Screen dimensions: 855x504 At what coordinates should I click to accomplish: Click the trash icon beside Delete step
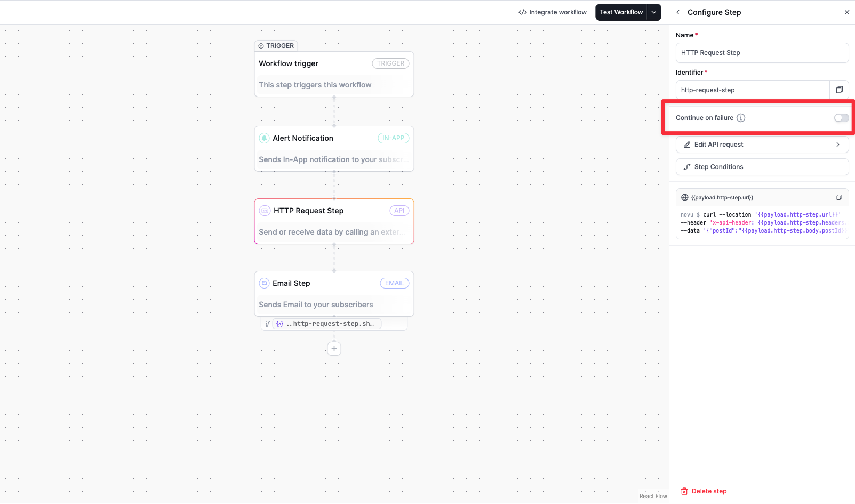click(x=683, y=491)
